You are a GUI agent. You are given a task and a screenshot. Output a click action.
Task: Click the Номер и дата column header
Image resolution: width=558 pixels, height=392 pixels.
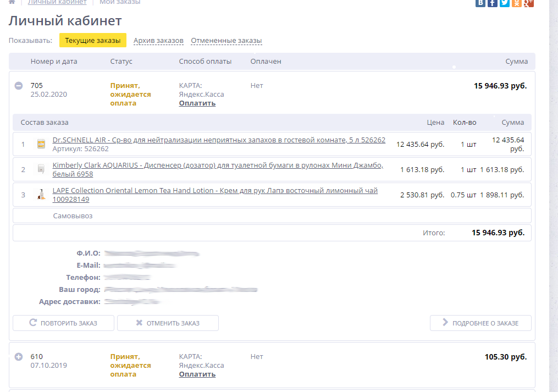click(54, 61)
